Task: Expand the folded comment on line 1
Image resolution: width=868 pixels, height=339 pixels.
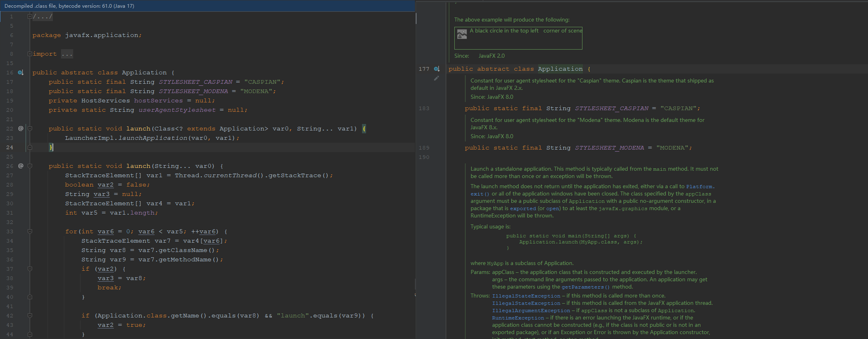Action: [x=30, y=17]
